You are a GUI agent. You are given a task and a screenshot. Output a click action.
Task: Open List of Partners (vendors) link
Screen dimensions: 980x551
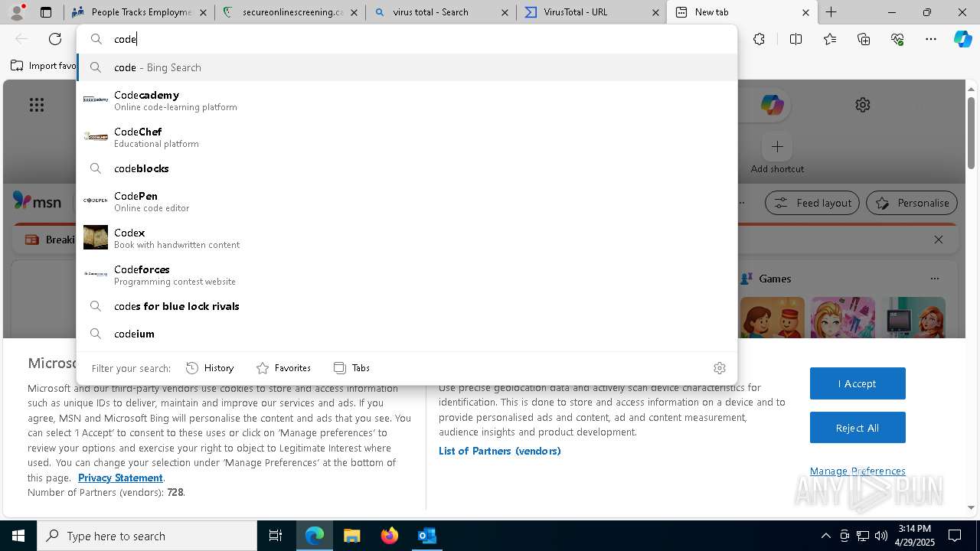[500, 451]
